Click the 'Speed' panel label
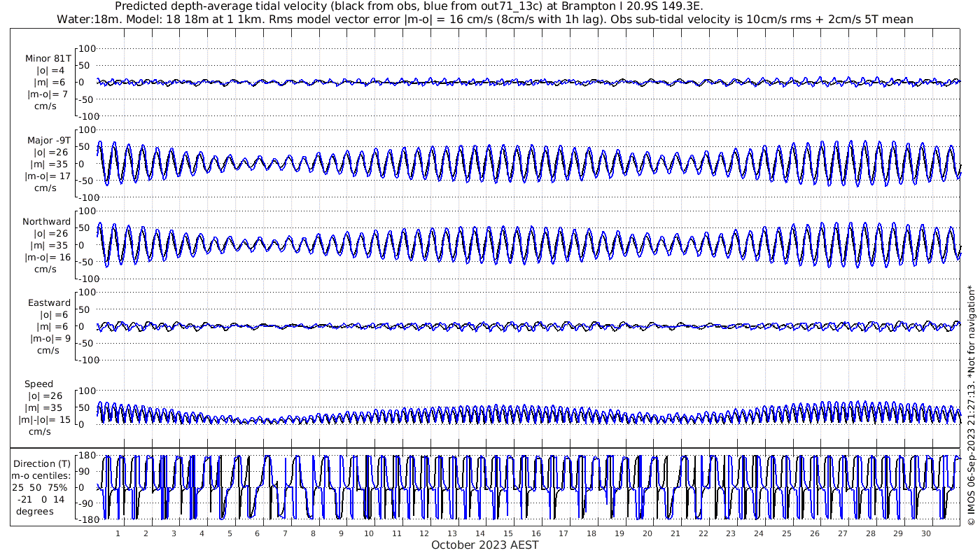Image resolution: width=980 pixels, height=560 pixels. pyautogui.click(x=38, y=384)
